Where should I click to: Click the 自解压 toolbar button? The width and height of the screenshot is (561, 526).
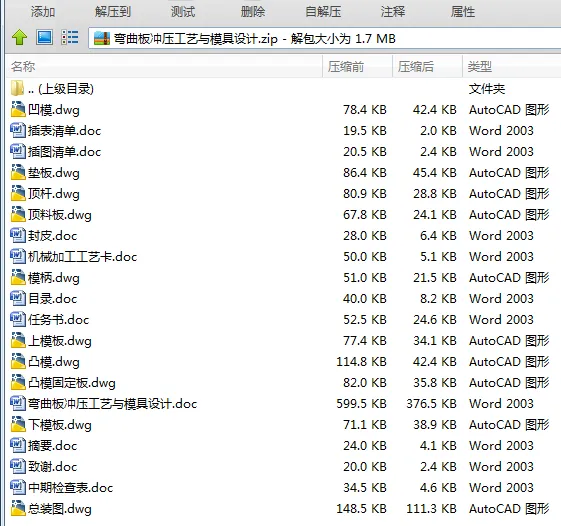tap(323, 11)
